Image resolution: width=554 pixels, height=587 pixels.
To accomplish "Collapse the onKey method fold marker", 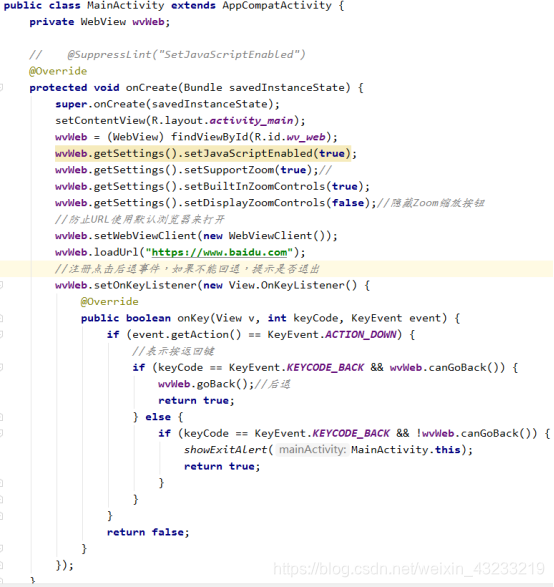I will click(1, 318).
